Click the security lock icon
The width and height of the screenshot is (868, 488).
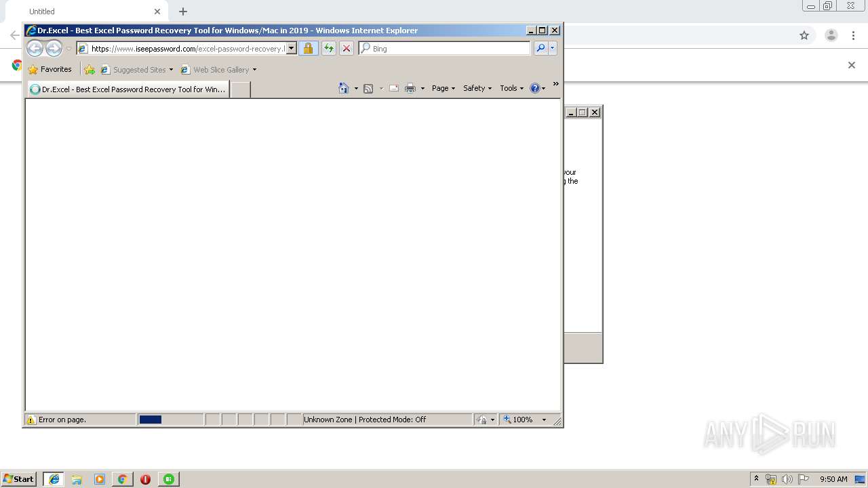(308, 48)
